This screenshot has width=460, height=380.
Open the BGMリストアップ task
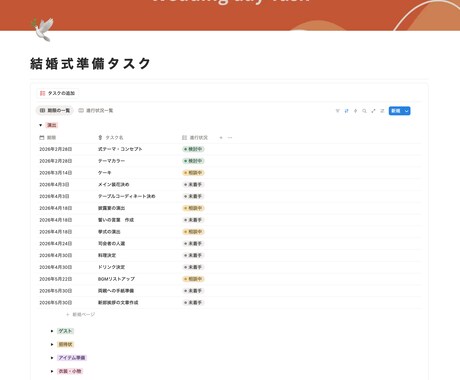(x=116, y=279)
